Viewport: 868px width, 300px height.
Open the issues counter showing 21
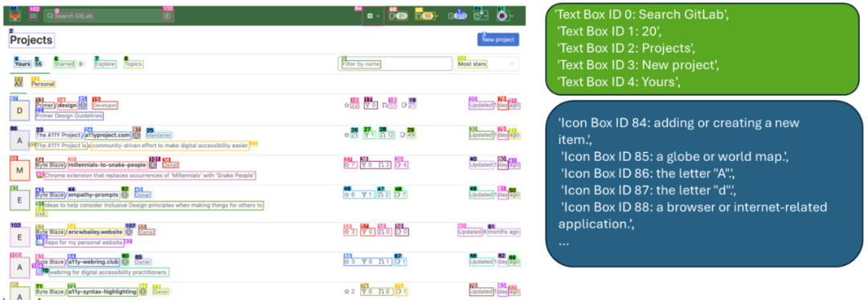[x=399, y=16]
